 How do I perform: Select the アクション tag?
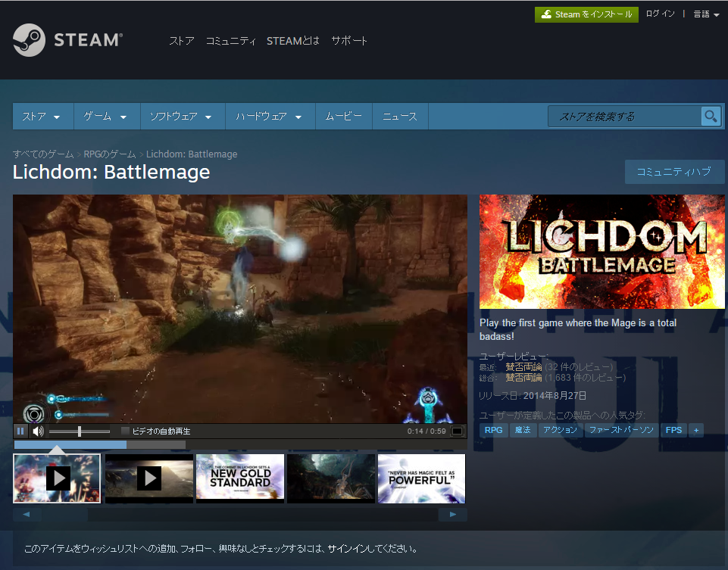560,430
